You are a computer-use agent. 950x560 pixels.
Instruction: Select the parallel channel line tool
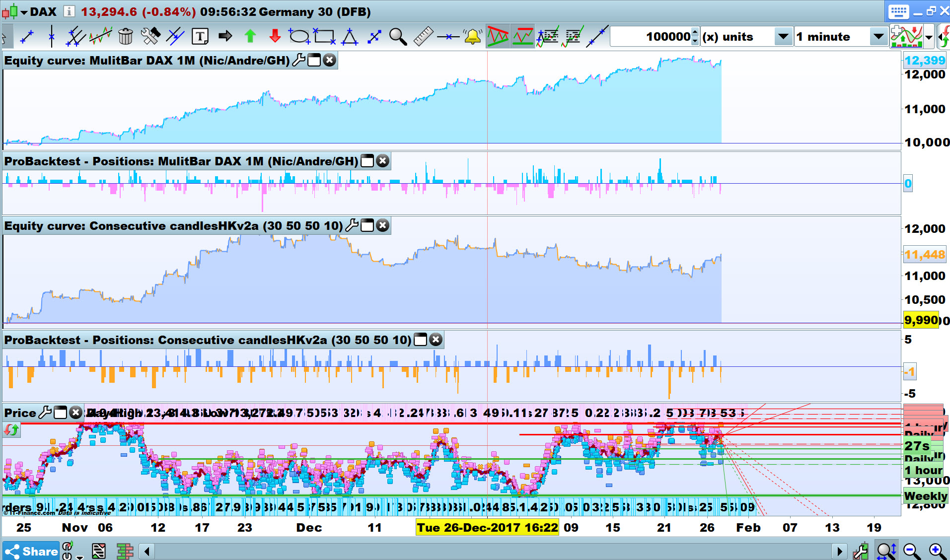[175, 37]
